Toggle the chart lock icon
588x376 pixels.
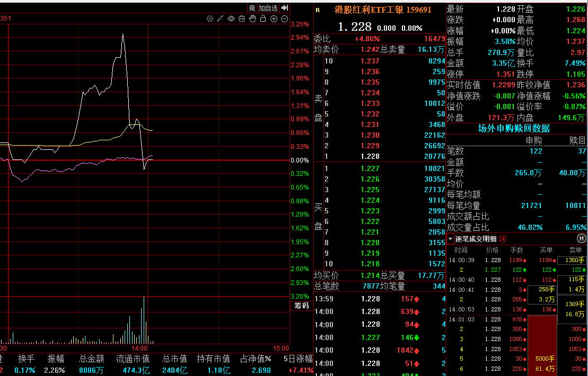[x=264, y=19]
